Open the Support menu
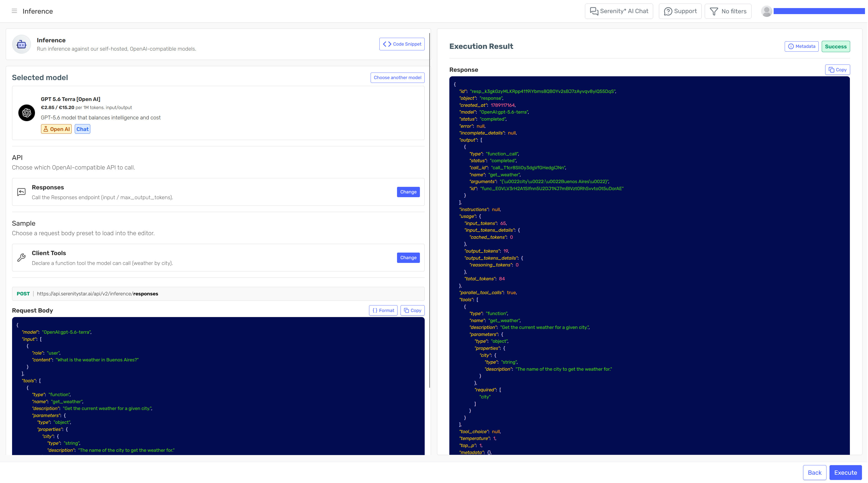Image resolution: width=868 pixels, height=483 pixels. click(680, 11)
